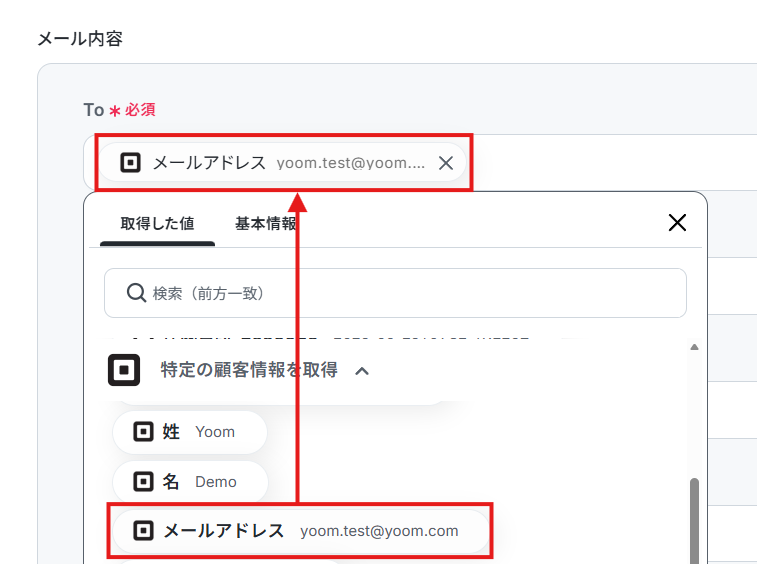Click the Square icon on メールアドレス list chip
757x564 pixels.
(143, 531)
